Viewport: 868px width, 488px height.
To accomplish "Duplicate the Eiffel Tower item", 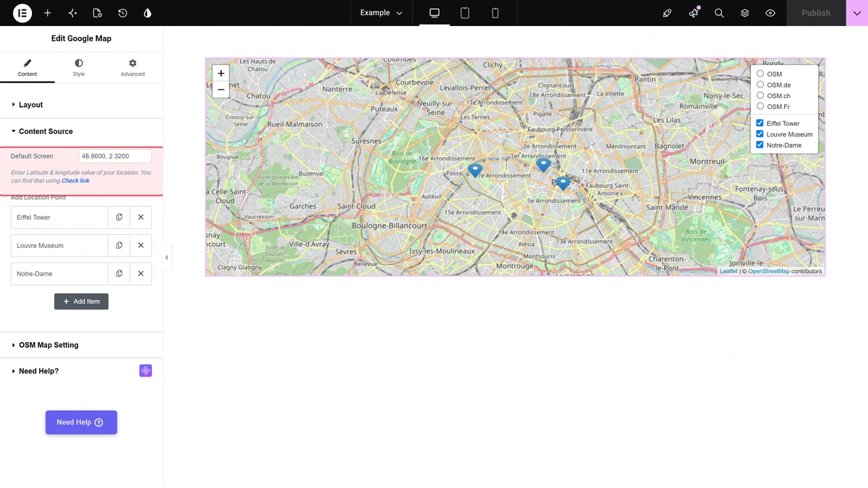I will pos(119,217).
